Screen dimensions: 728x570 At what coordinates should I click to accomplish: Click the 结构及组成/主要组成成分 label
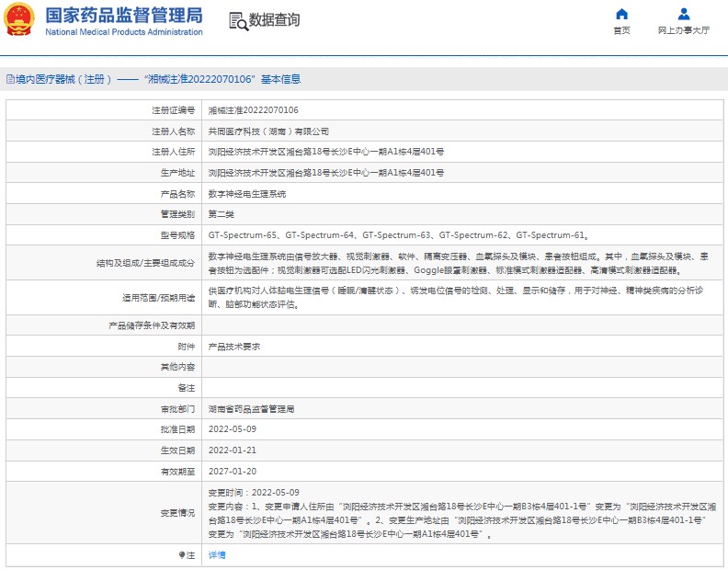point(146,263)
